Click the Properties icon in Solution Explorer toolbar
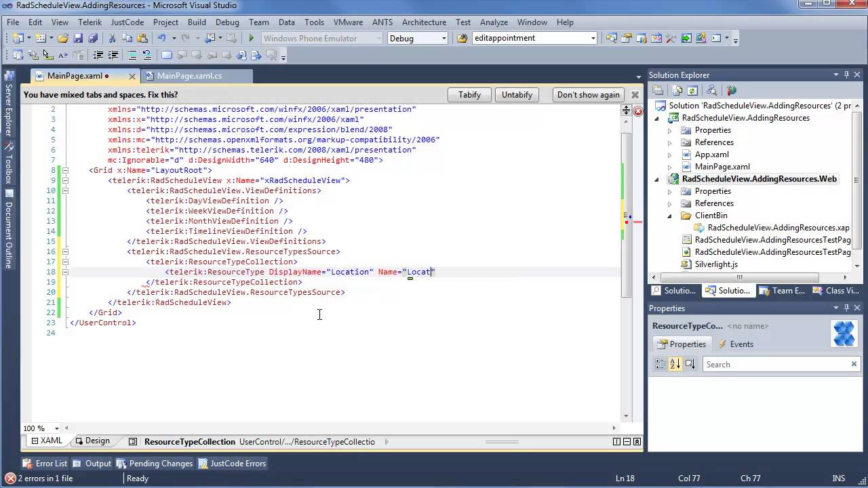The image size is (868, 488). coord(658,90)
